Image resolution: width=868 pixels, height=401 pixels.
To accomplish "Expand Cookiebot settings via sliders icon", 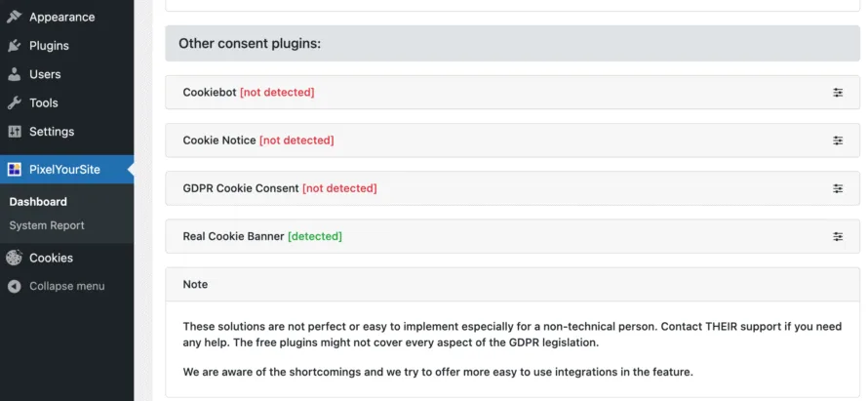I will (838, 93).
